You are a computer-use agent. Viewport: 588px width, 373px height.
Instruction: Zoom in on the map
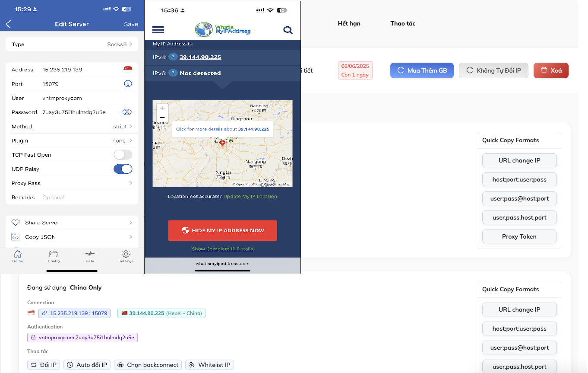162,108
